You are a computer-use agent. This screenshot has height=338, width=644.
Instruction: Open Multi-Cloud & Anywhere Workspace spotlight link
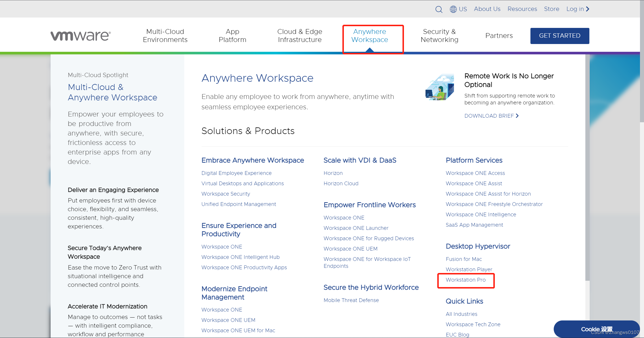coord(112,92)
